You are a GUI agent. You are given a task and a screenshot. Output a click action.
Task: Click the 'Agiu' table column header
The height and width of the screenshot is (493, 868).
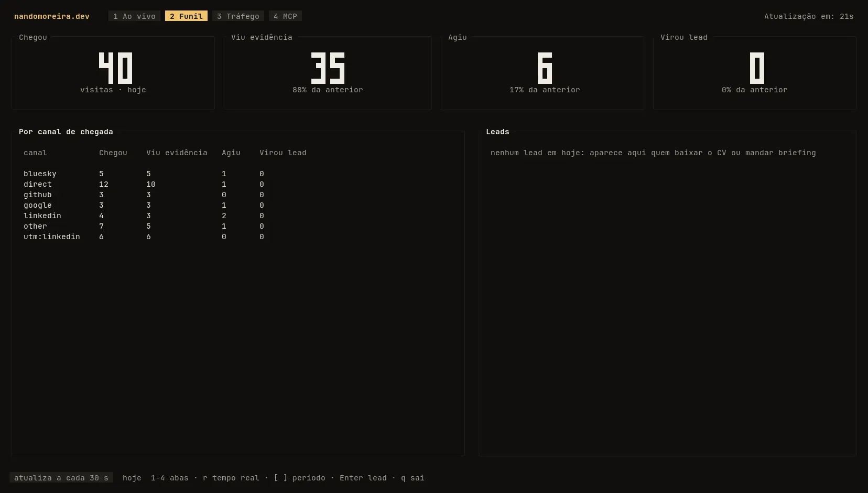(231, 153)
